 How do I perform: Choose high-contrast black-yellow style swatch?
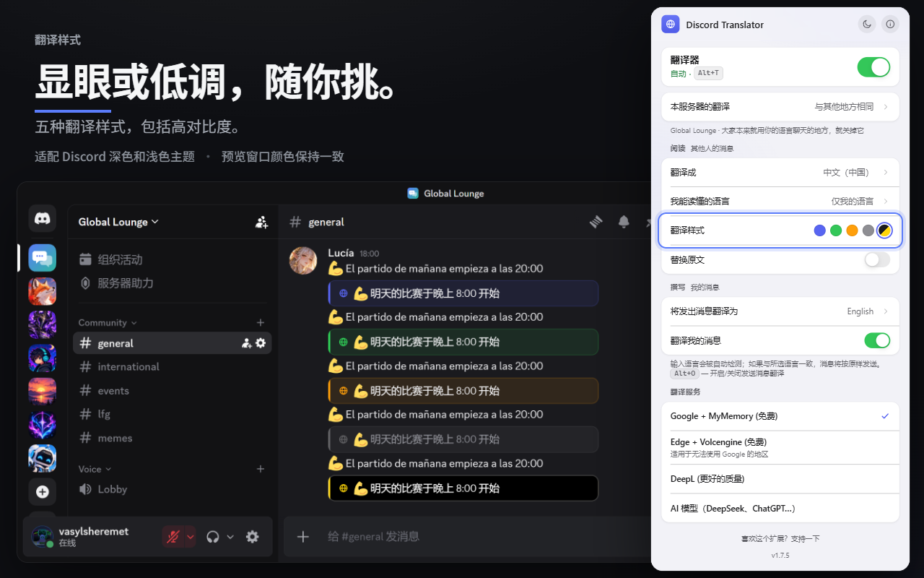tap(884, 230)
